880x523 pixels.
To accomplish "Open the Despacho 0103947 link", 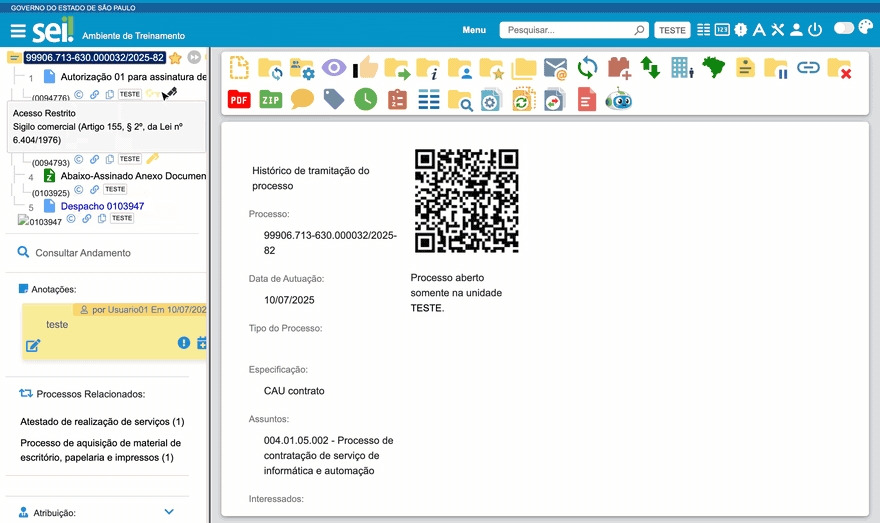I will coord(102,206).
